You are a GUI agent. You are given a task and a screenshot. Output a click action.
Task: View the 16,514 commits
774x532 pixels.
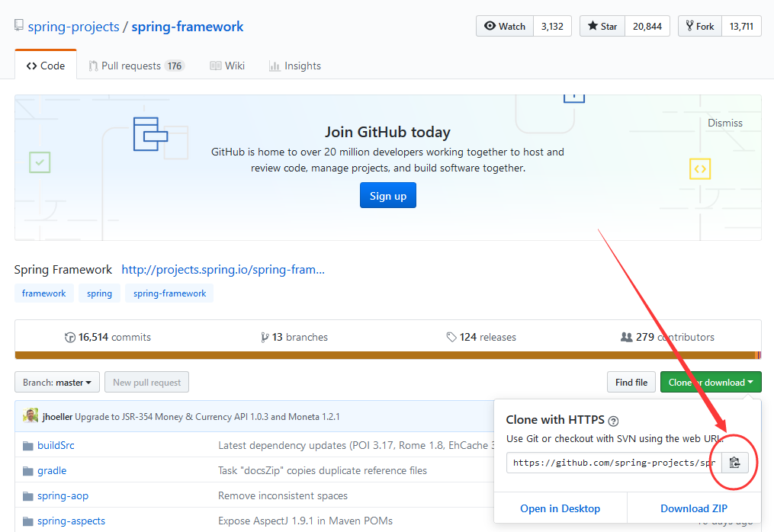click(108, 337)
